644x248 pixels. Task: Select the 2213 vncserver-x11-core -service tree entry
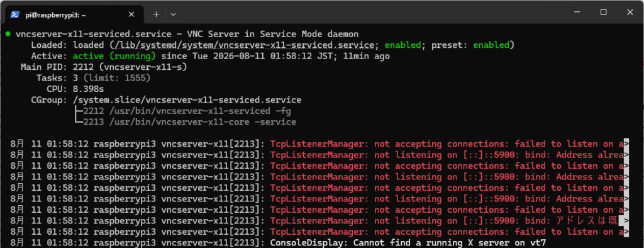click(x=189, y=122)
